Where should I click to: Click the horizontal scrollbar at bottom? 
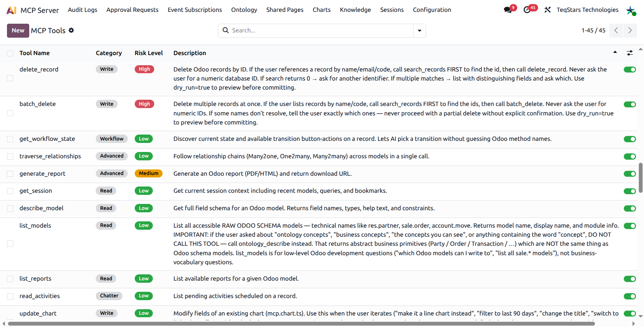[x=301, y=324]
